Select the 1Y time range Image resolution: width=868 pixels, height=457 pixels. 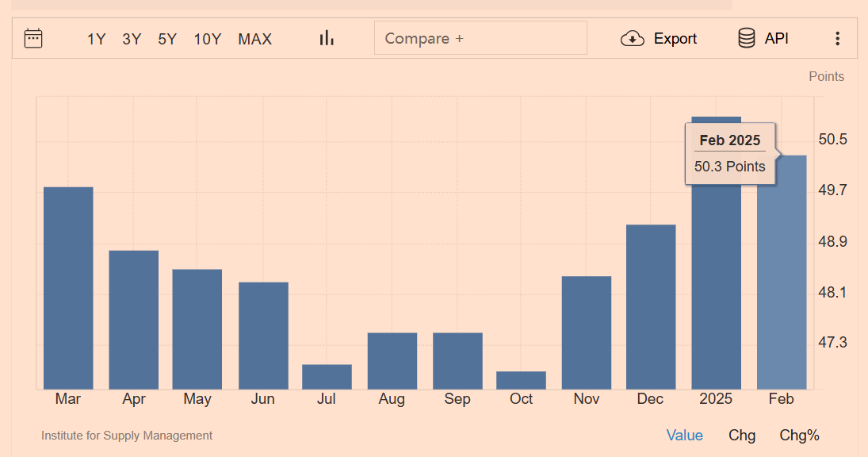(x=96, y=39)
